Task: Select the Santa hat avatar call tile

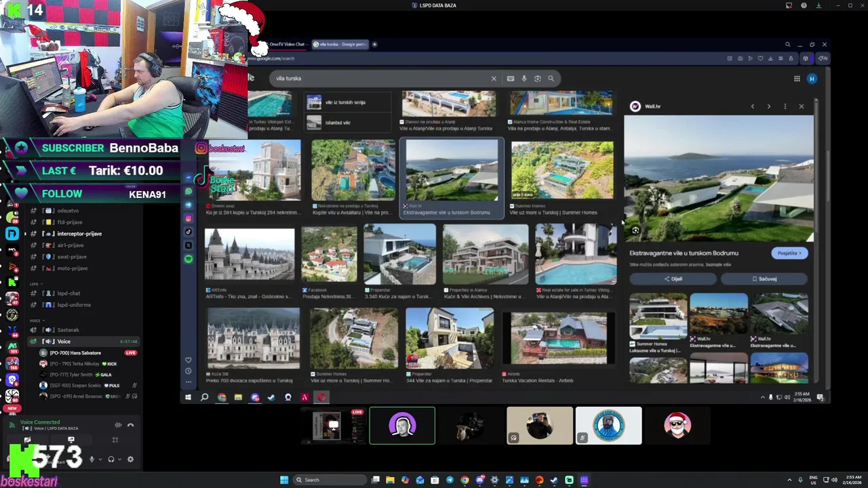Action: click(x=677, y=426)
